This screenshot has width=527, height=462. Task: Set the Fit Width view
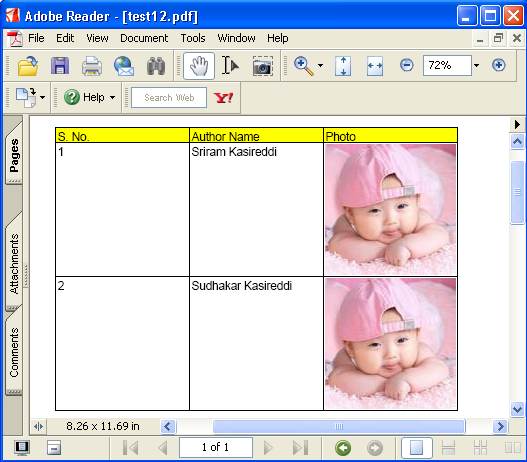coord(375,66)
